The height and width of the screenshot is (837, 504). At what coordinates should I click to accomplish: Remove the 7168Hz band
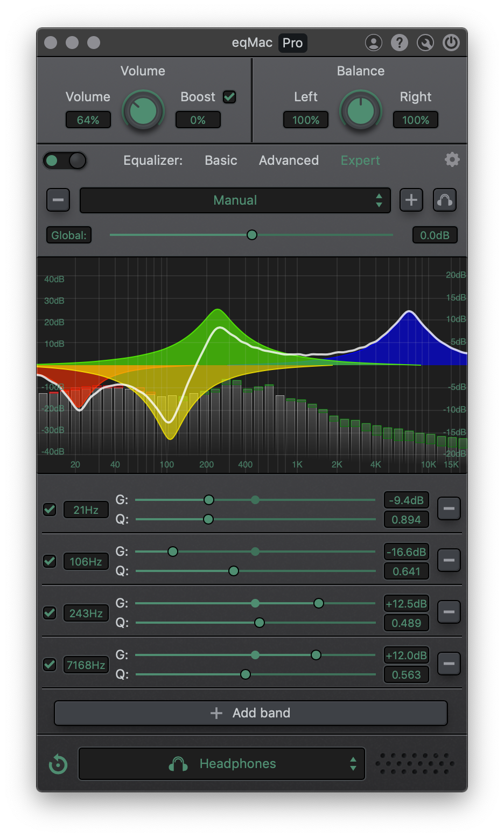click(449, 664)
